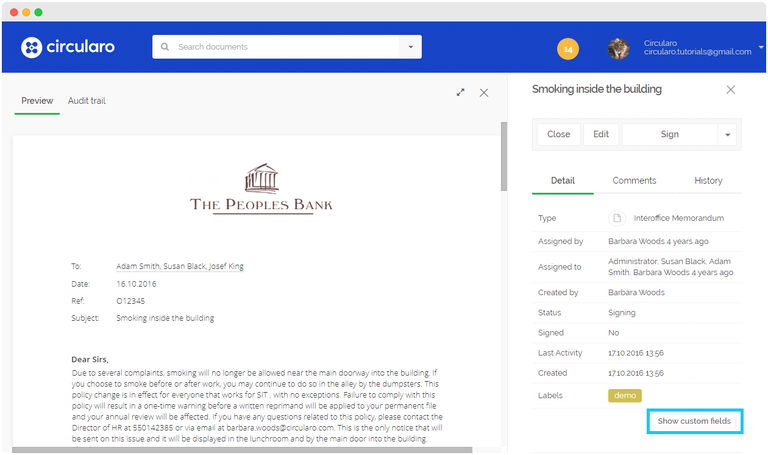768x455 pixels.
Task: Expand the Sign button dropdown arrow
Action: coord(728,135)
